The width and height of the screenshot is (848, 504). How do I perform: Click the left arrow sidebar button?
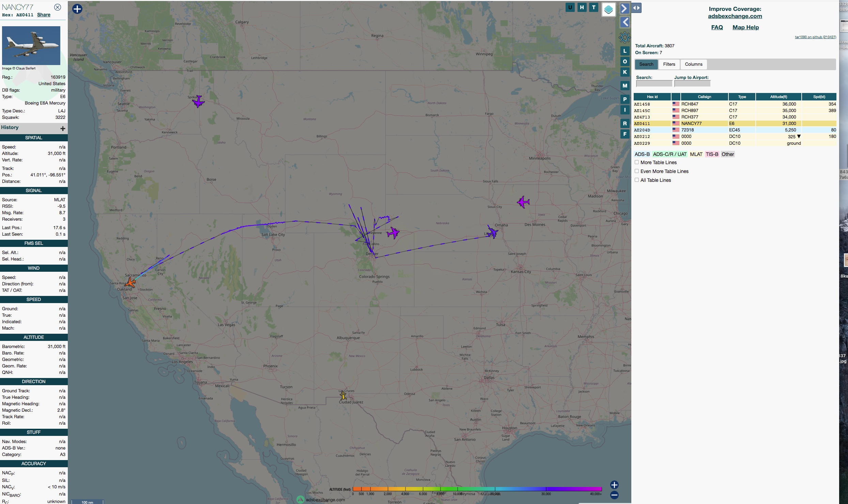[x=625, y=22]
